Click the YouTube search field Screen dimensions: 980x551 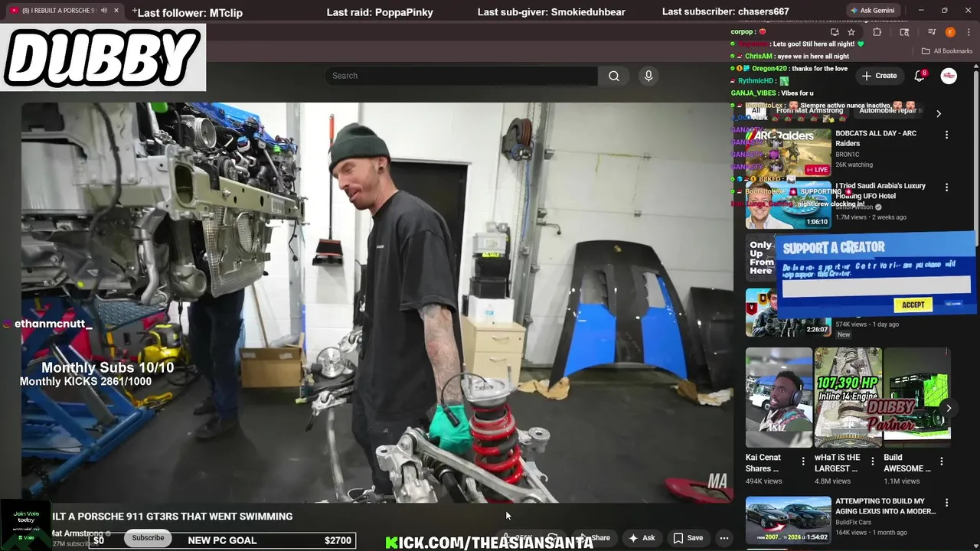pyautogui.click(x=461, y=76)
